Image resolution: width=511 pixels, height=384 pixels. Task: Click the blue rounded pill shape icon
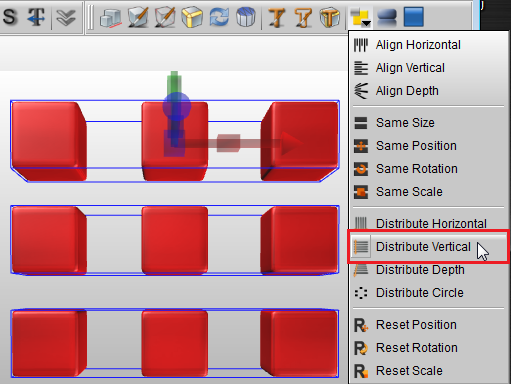coord(387,17)
